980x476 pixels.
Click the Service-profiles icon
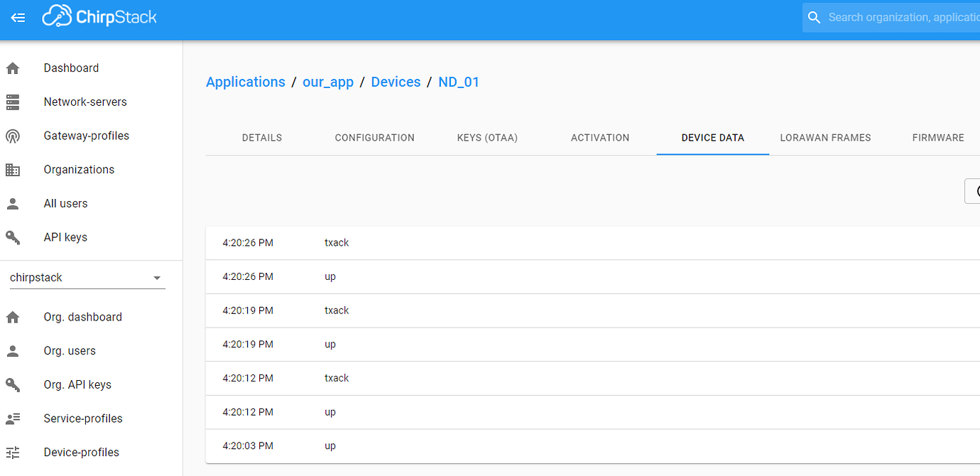(13, 418)
